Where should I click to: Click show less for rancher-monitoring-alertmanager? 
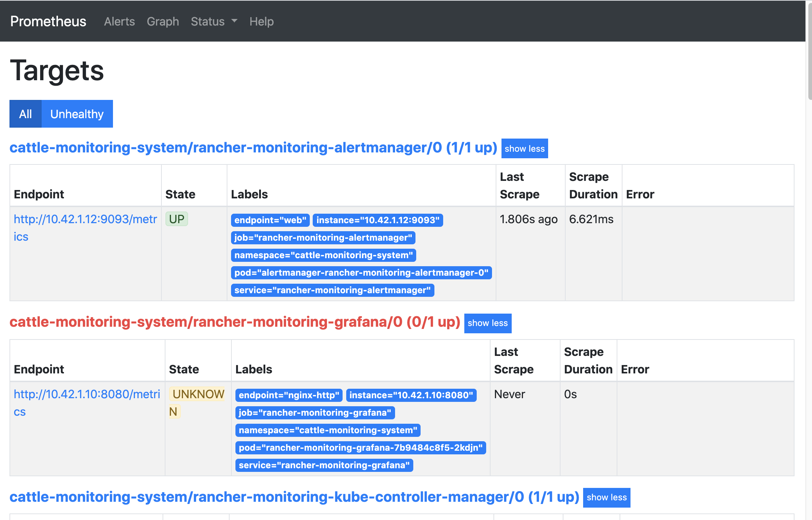[x=524, y=149]
